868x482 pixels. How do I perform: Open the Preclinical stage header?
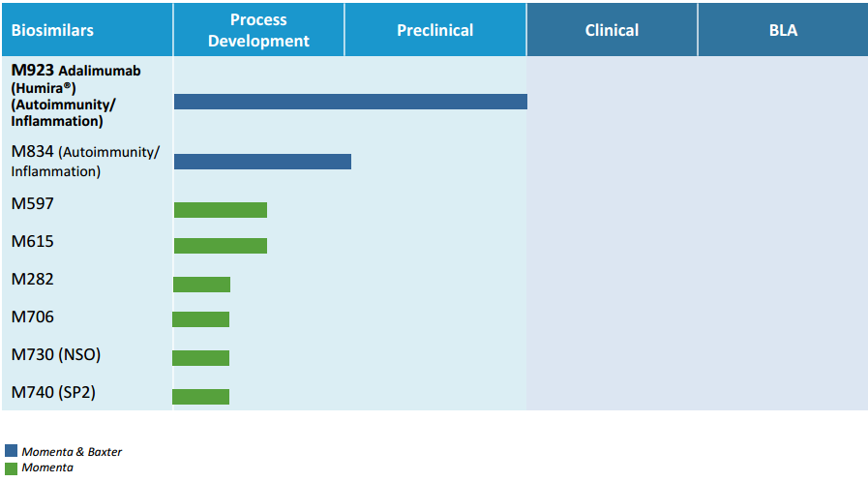[434, 30]
